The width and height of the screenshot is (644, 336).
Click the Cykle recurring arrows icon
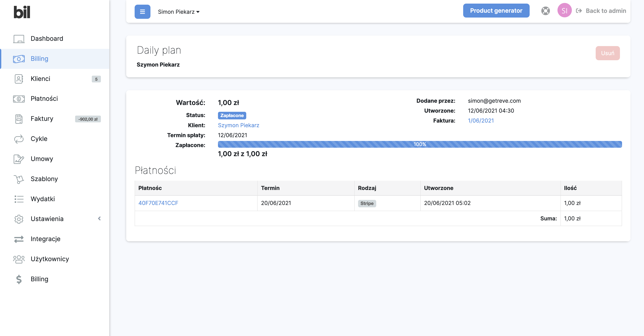(x=19, y=139)
